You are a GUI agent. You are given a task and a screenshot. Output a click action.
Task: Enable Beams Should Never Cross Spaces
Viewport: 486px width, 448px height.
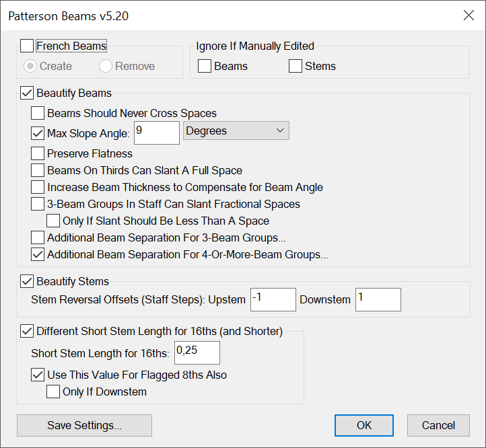pyautogui.click(x=38, y=113)
